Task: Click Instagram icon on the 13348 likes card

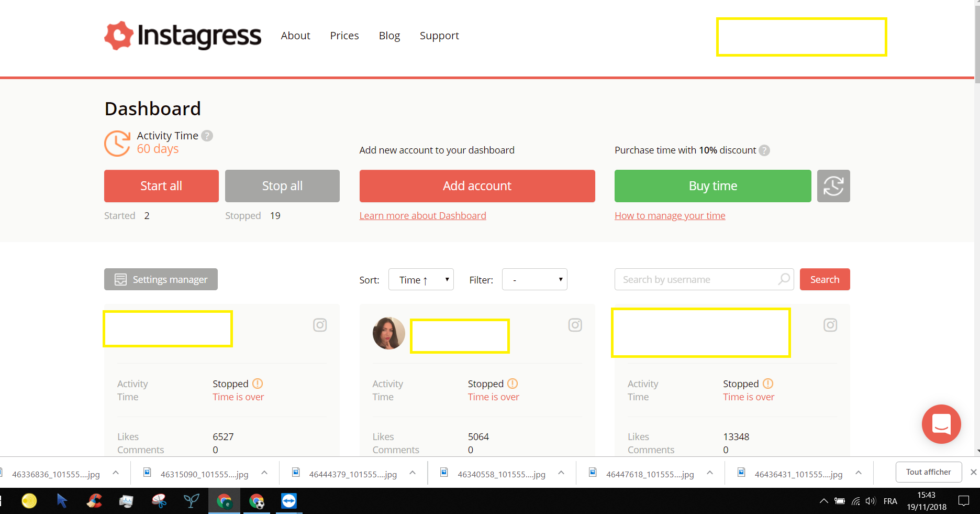Action: (x=830, y=325)
